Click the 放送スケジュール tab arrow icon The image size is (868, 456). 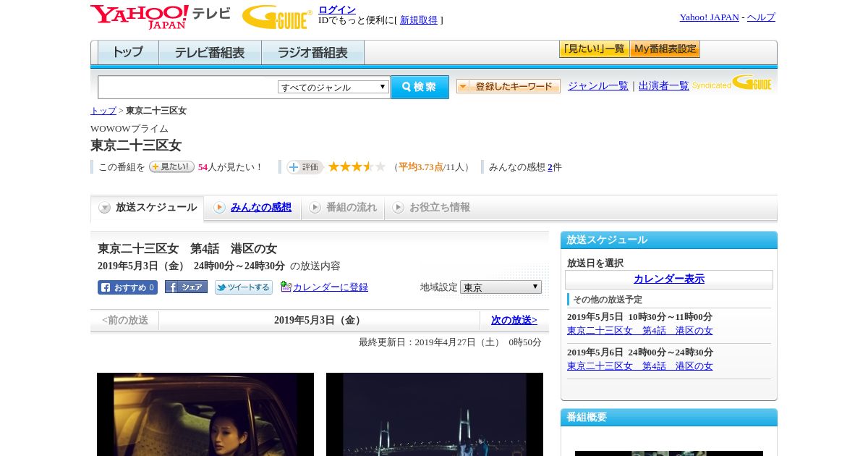[105, 208]
